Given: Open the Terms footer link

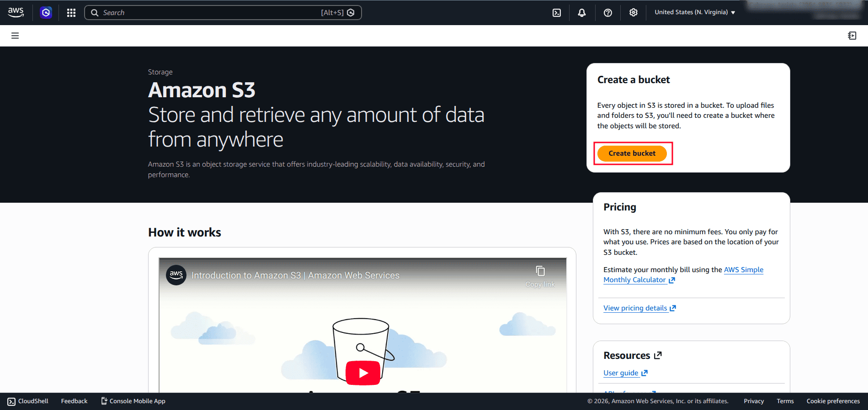Looking at the screenshot, I should point(785,401).
